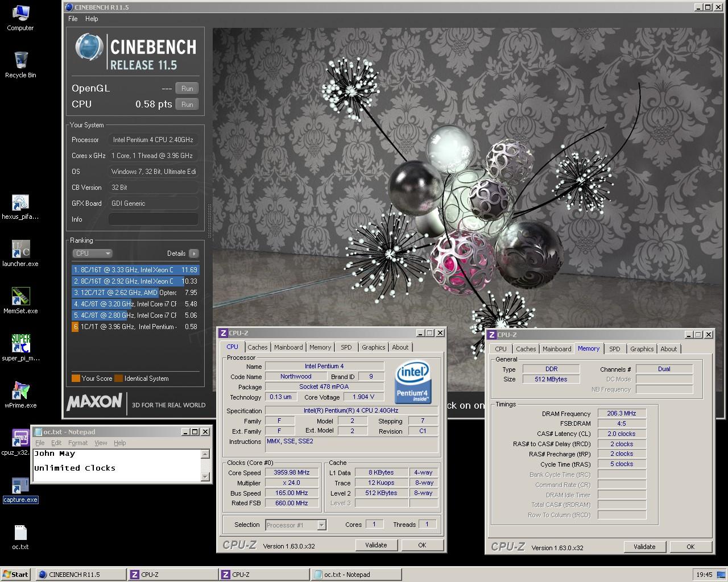Switch to SPD tab in CPU-Z Memory window
728x582 pixels.
pyautogui.click(x=615, y=349)
